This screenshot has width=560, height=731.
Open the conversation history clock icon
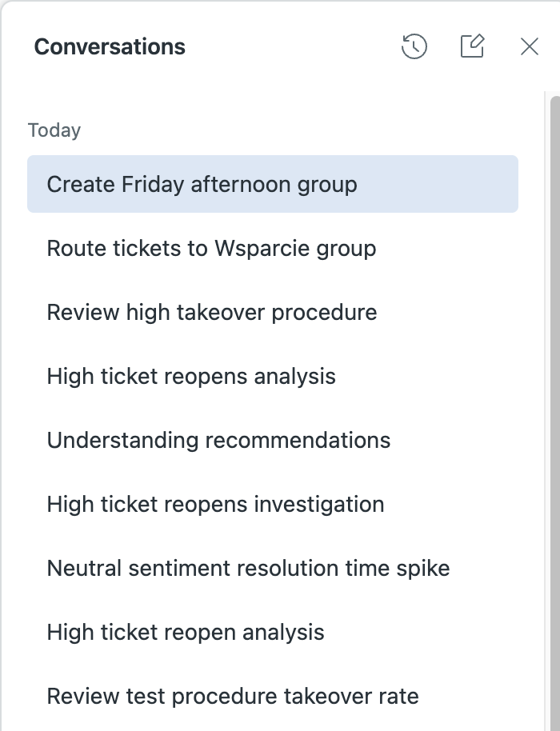pos(414,47)
